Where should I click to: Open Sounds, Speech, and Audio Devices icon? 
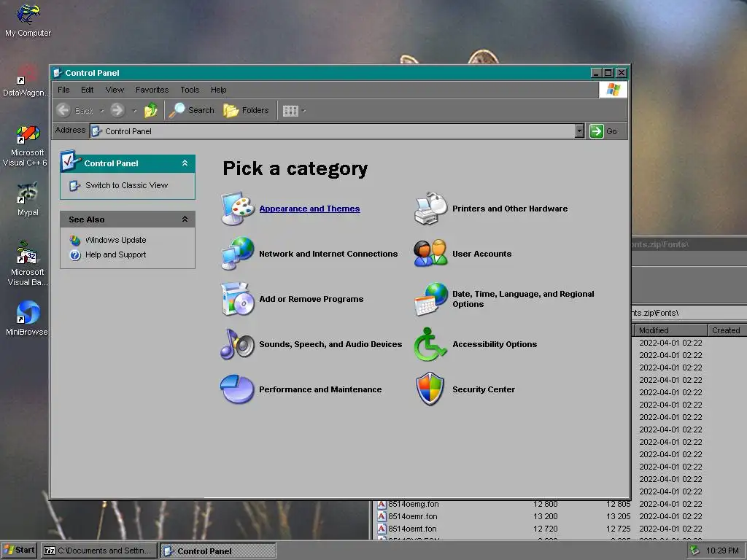238,344
